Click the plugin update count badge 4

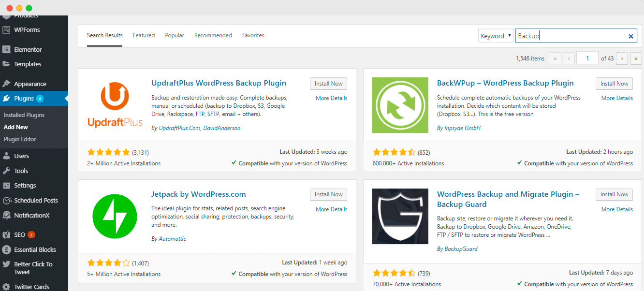tap(40, 99)
